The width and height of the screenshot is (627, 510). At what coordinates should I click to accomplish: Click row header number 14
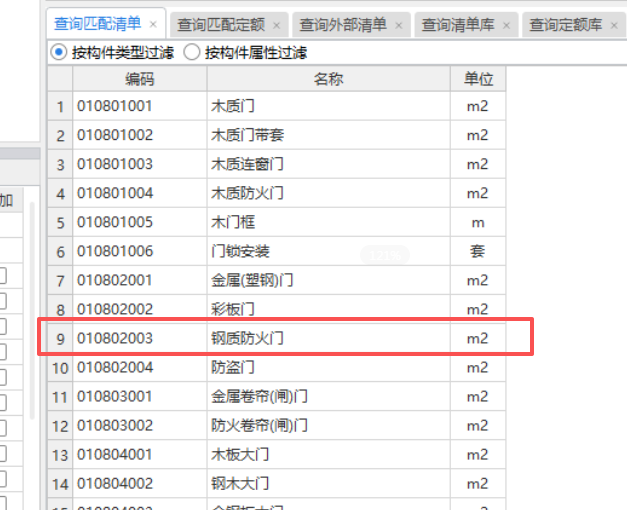pyautogui.click(x=60, y=484)
